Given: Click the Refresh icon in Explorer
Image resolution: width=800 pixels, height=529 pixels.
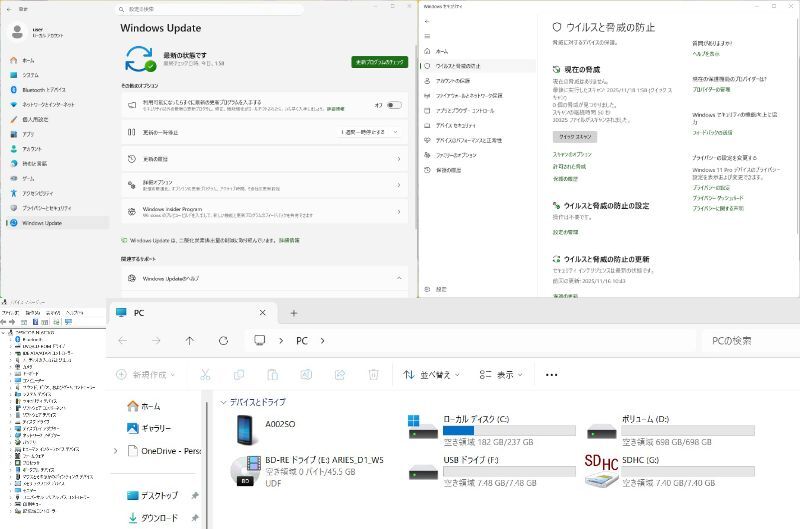Looking at the screenshot, I should click(x=223, y=341).
